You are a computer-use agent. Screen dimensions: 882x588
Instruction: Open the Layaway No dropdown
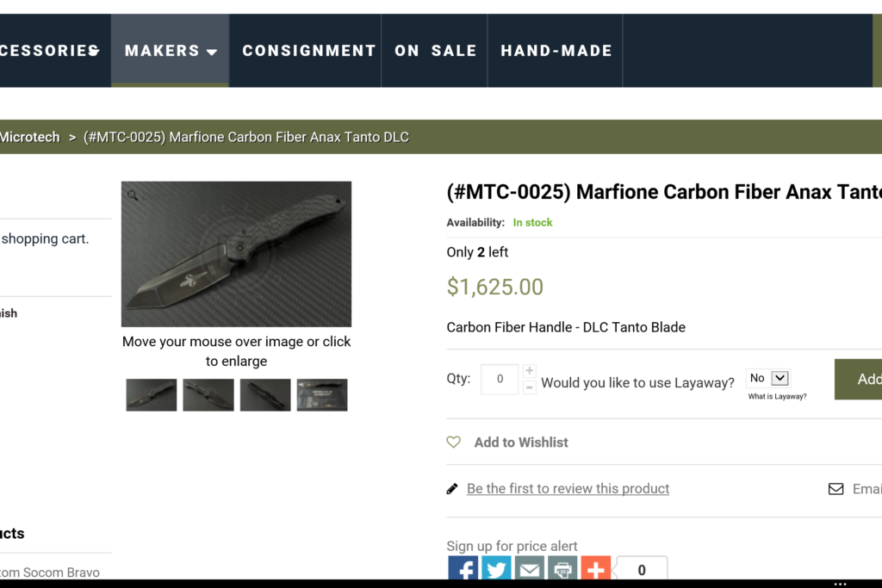click(768, 378)
